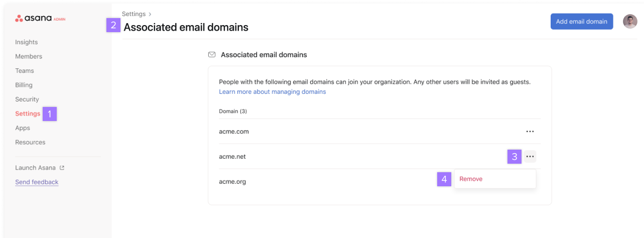Open the Members section
The height and width of the screenshot is (238, 644).
(29, 56)
